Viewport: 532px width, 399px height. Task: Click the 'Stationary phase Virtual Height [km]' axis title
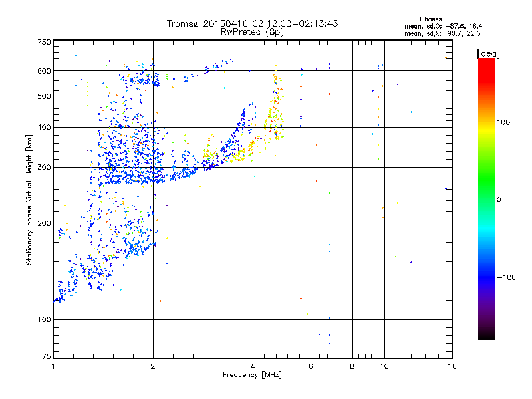pyautogui.click(x=29, y=200)
